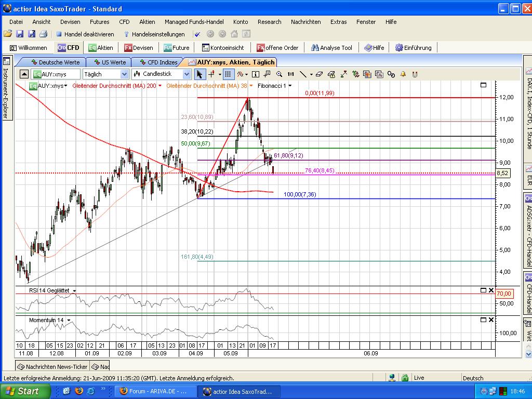
Task: Select the arrow pointer tool in chart toolbar
Action: tap(201, 74)
